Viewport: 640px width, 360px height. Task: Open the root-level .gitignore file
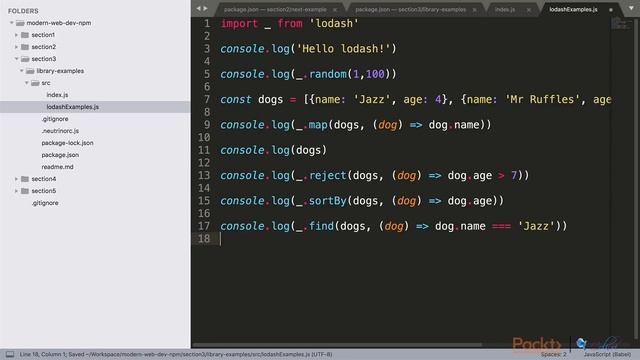coord(45,203)
